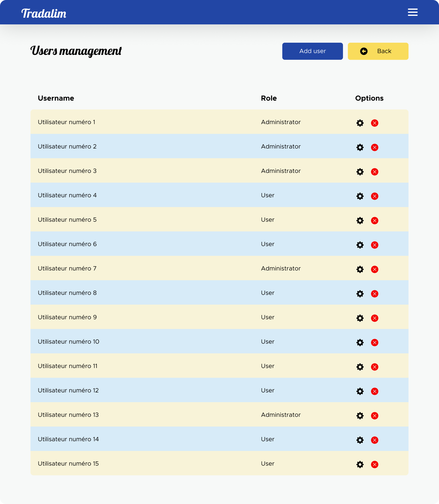439x504 pixels.
Task: Open the hamburger navigation menu
Action: point(413,12)
